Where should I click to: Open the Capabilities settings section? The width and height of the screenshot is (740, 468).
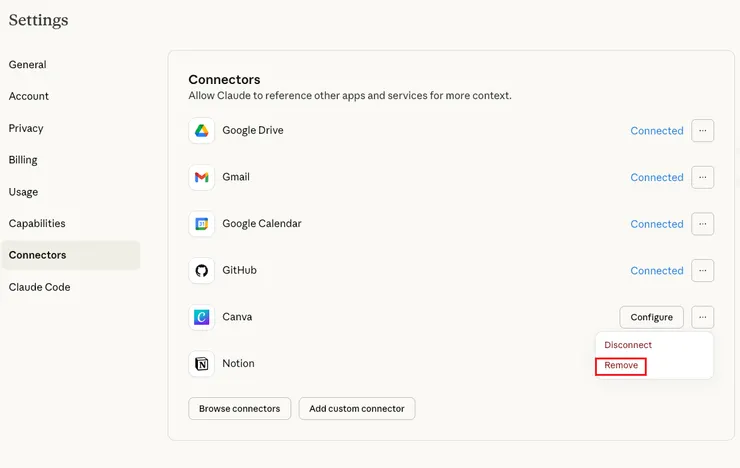tap(37, 224)
